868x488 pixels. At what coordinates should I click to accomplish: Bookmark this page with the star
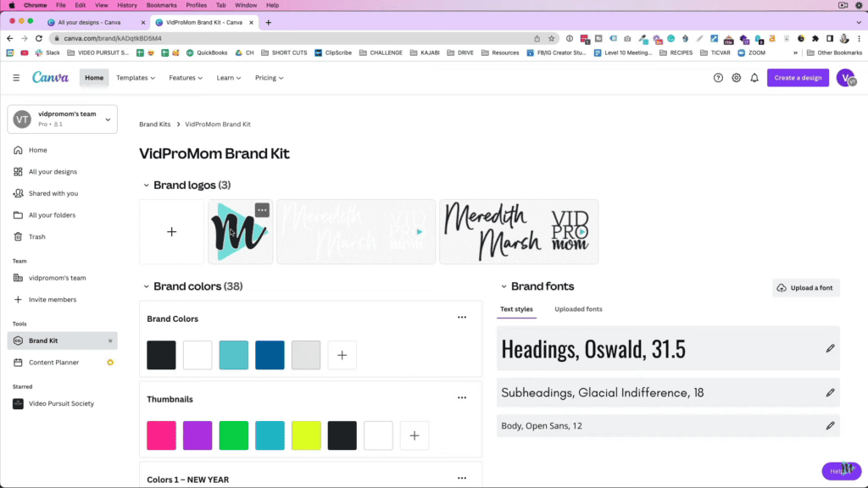pos(551,38)
